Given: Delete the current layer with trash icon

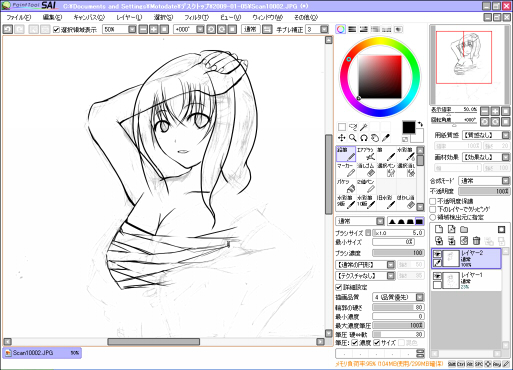Looking at the screenshot, I should 477,241.
